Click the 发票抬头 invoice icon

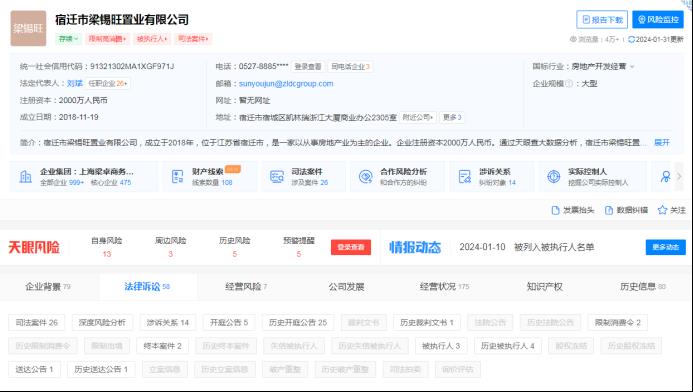556,210
